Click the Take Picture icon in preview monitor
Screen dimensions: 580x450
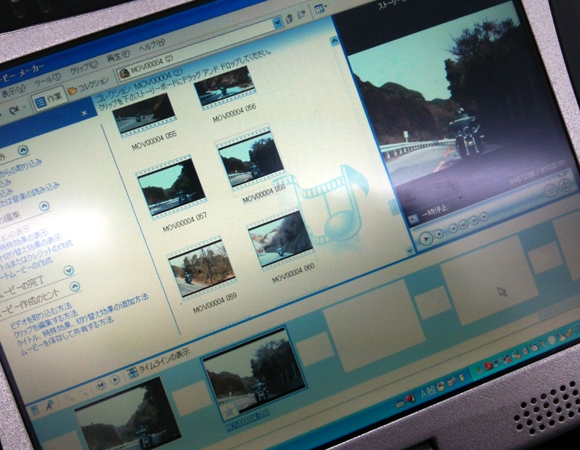[565, 185]
